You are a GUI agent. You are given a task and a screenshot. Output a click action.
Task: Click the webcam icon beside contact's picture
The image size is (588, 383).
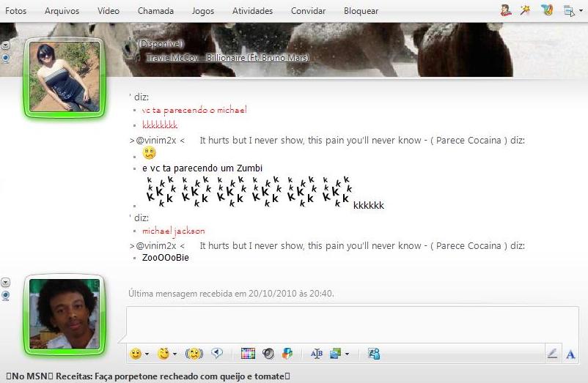point(5,59)
